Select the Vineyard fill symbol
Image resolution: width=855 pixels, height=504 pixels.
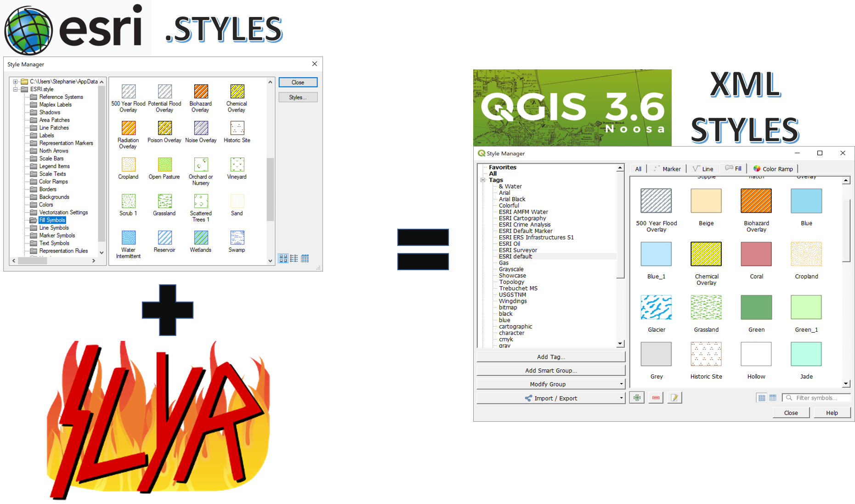(237, 169)
